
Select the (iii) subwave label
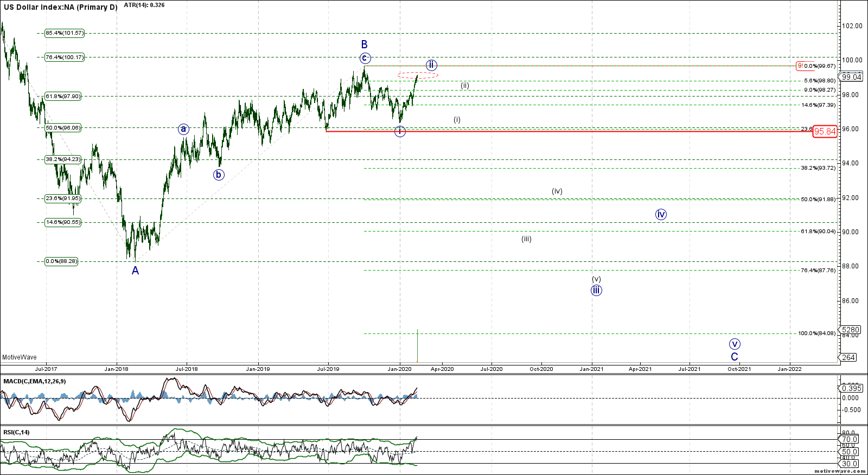click(x=526, y=239)
